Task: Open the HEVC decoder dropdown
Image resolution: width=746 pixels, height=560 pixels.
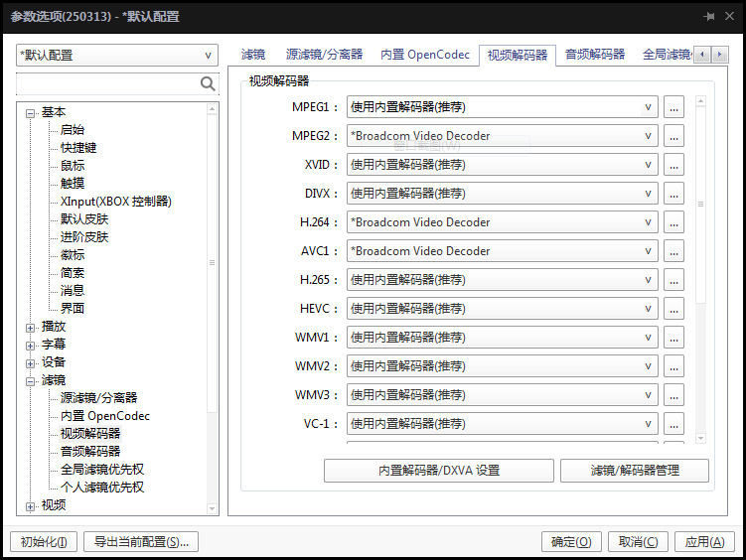Action: (502, 309)
